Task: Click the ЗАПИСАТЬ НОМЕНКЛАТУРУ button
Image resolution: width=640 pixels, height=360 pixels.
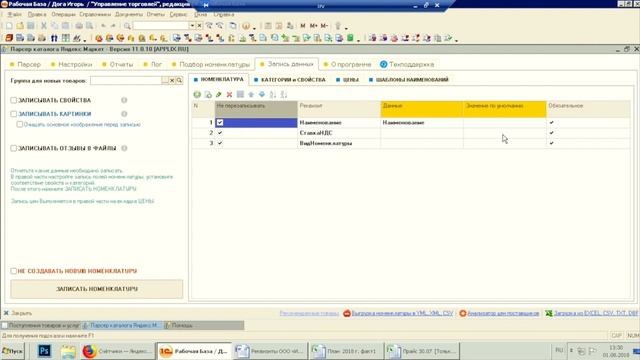Action: pyautogui.click(x=97, y=289)
